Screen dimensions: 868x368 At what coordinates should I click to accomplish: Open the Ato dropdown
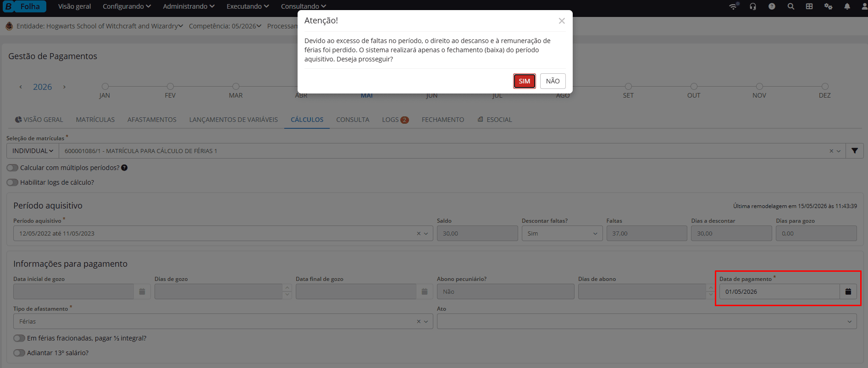[x=647, y=321]
